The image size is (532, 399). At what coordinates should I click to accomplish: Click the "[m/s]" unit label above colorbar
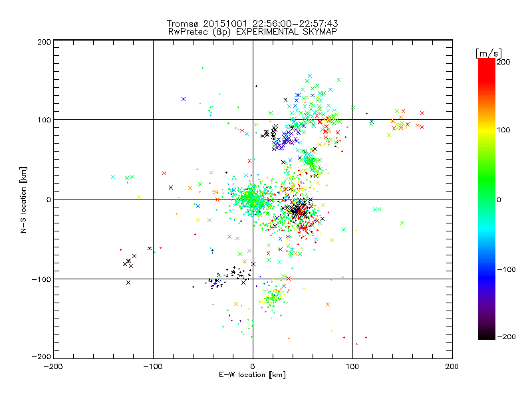pos(489,53)
